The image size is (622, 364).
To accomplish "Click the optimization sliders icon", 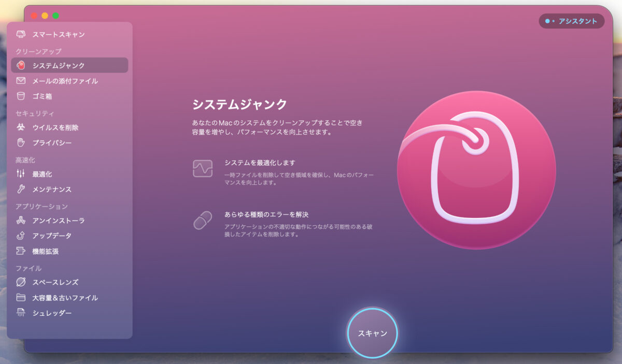I will pyautogui.click(x=21, y=173).
